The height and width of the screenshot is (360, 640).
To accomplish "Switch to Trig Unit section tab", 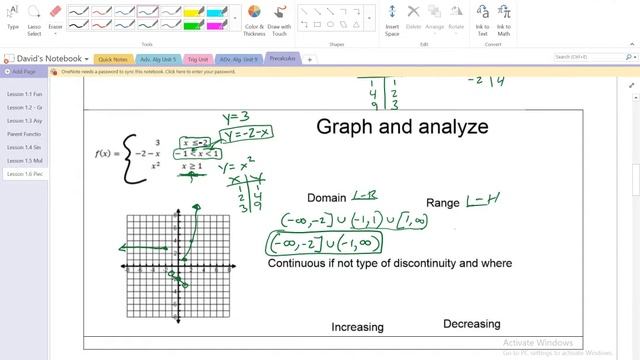I will pos(198,60).
